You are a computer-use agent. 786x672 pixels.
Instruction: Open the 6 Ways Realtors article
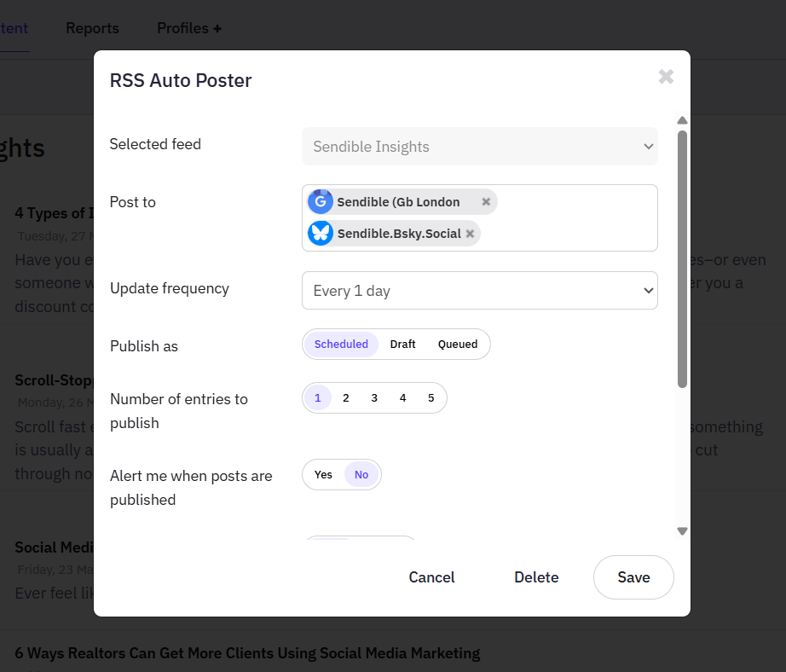pyautogui.click(x=247, y=653)
